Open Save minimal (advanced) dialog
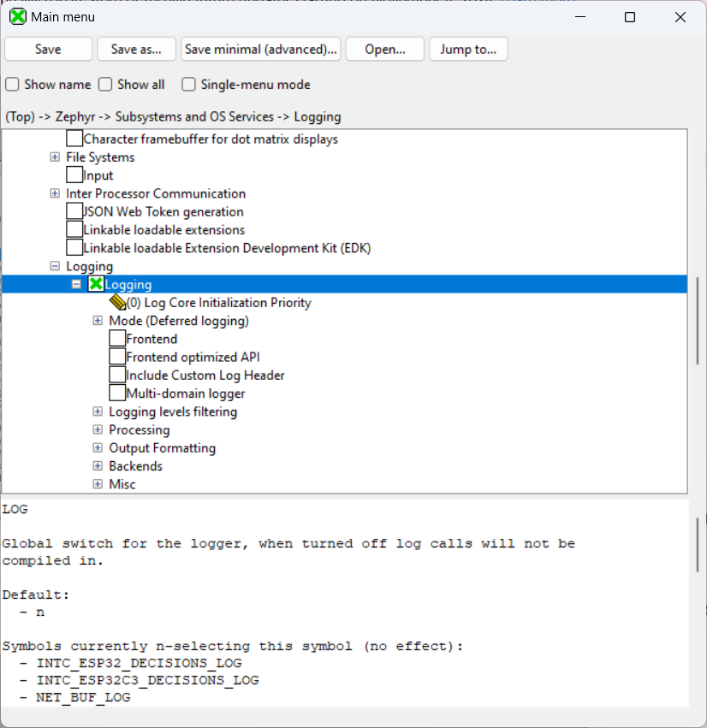Screen dimensions: 707x728 click(x=260, y=50)
